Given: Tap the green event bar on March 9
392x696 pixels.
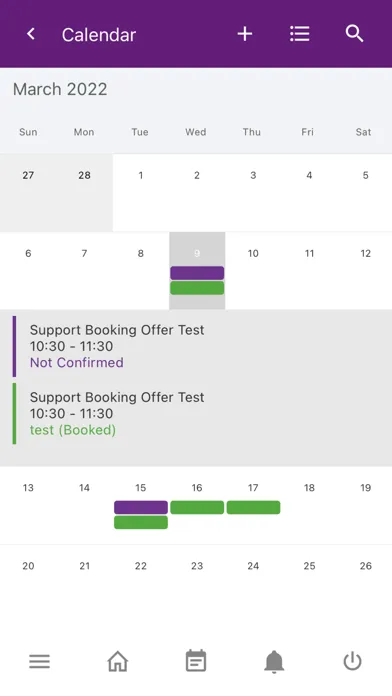Looking at the screenshot, I should pyautogui.click(x=197, y=288).
